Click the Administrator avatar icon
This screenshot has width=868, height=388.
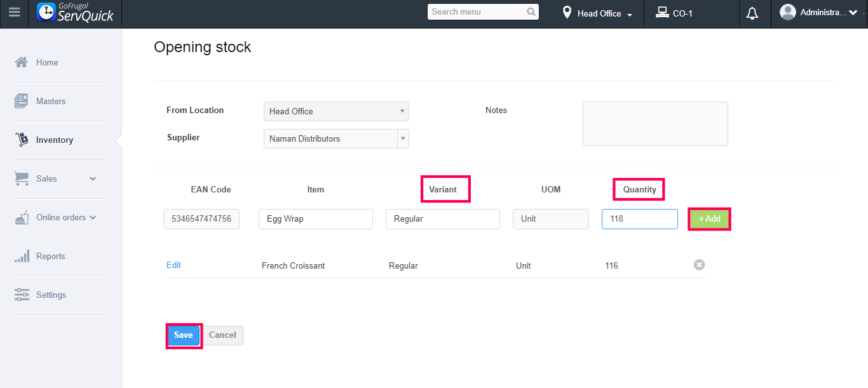[788, 12]
